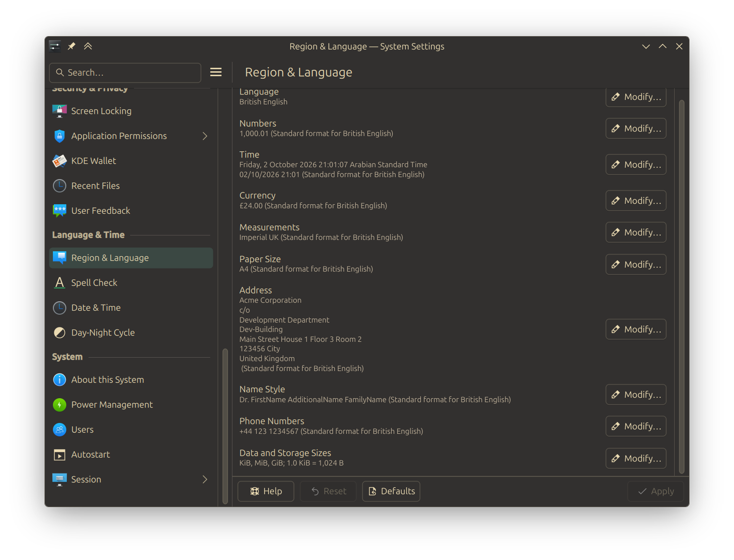Click the system settings window menu icon

coord(55,46)
